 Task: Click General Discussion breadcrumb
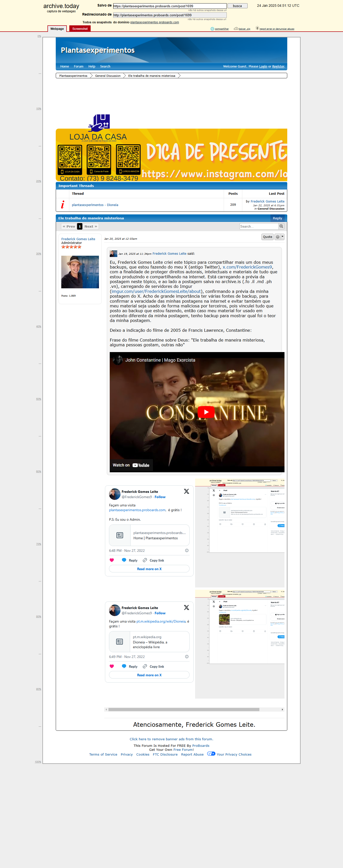(107, 76)
